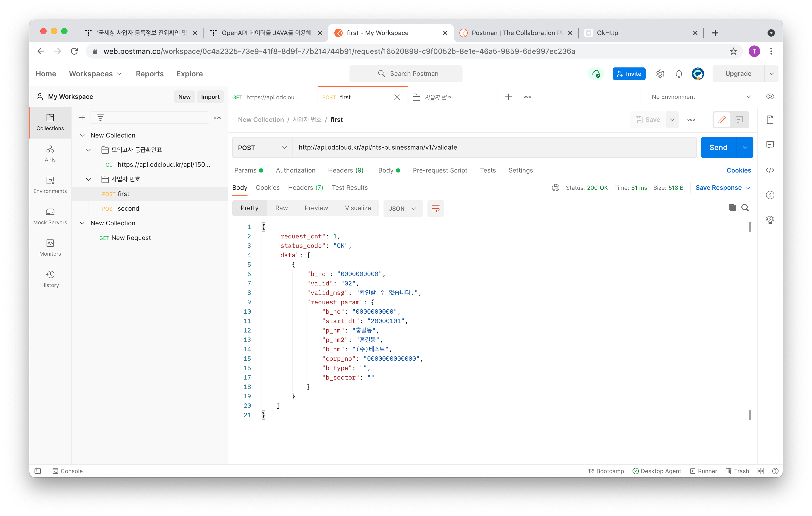Toggle line wrap in response
This screenshot has width=812, height=516.
(x=435, y=208)
